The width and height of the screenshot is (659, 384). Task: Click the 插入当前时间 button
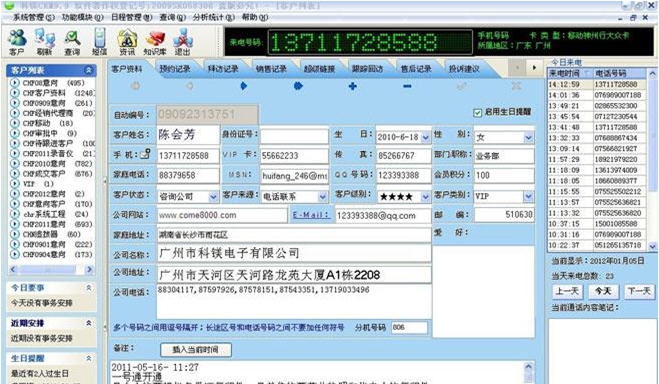[x=195, y=350]
